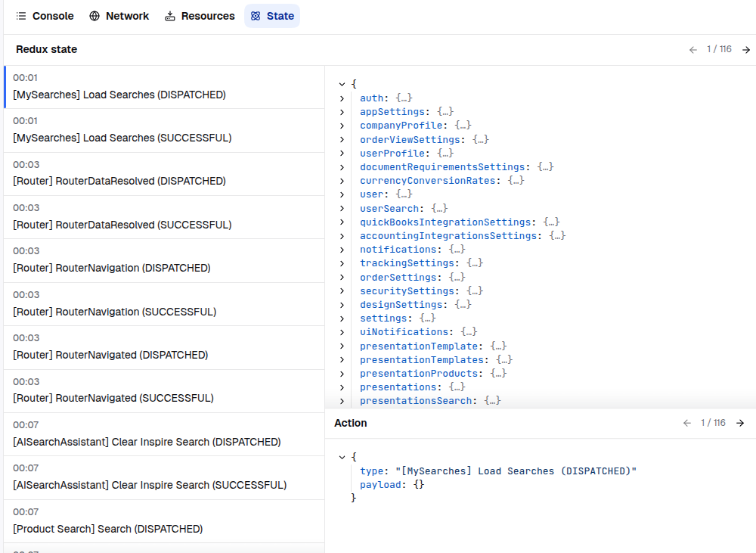Screen dimensions: 756x553
Task: Click the right arrow to view next Redux state
Action: (746, 49)
